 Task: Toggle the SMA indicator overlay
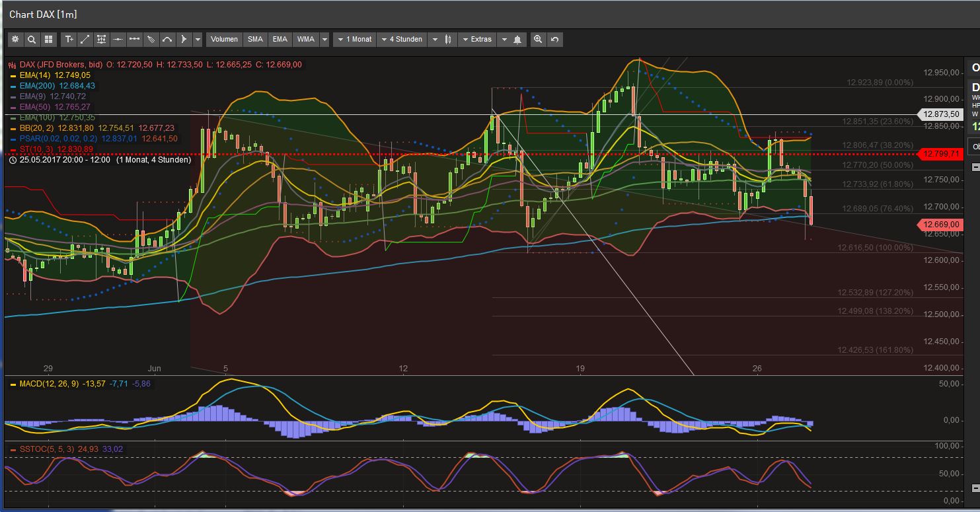[255, 39]
